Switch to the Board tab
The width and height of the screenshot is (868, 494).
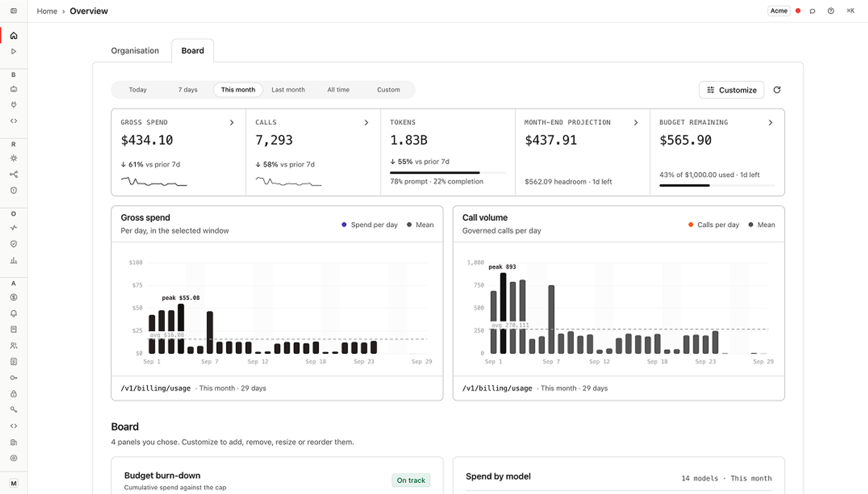pyautogui.click(x=193, y=51)
